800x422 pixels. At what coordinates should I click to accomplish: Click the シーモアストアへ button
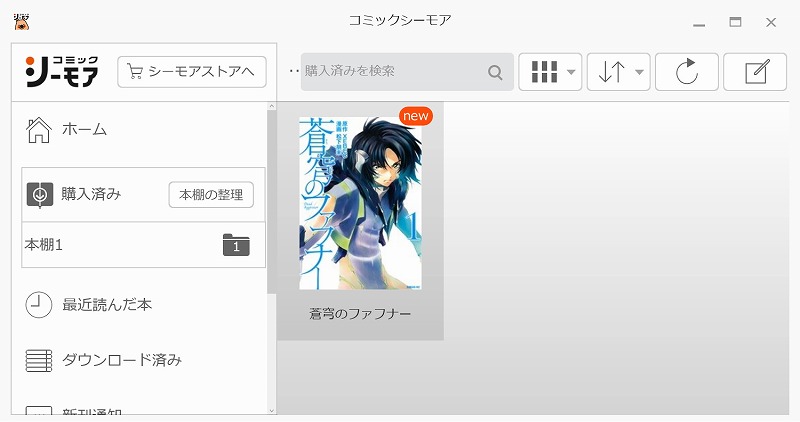coord(192,71)
